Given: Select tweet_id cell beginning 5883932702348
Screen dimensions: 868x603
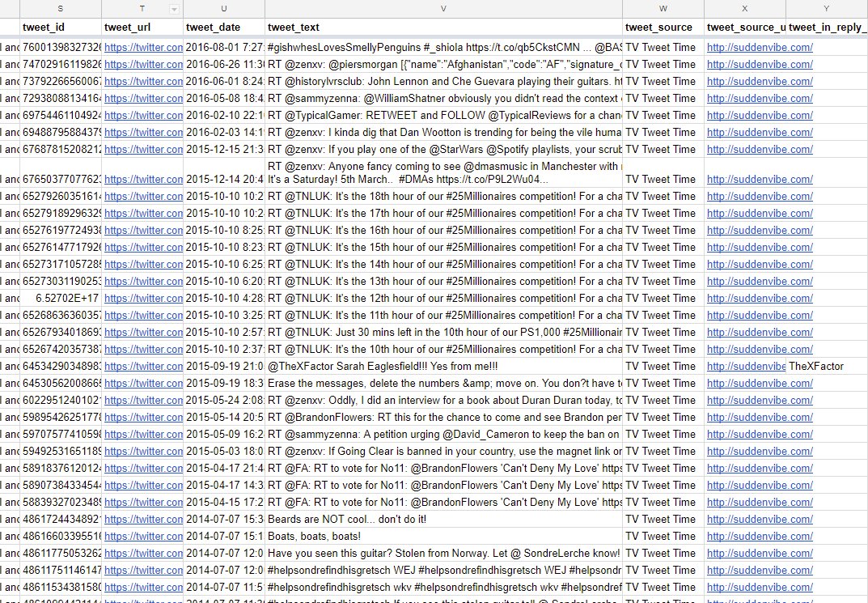Looking at the screenshot, I should [x=61, y=502].
